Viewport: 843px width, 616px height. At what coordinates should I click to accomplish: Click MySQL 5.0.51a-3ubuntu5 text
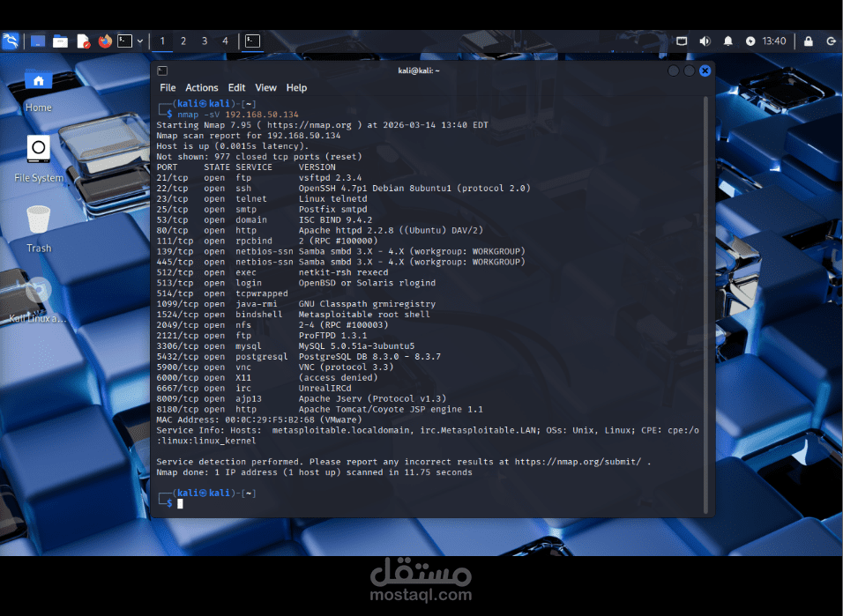coord(356,346)
